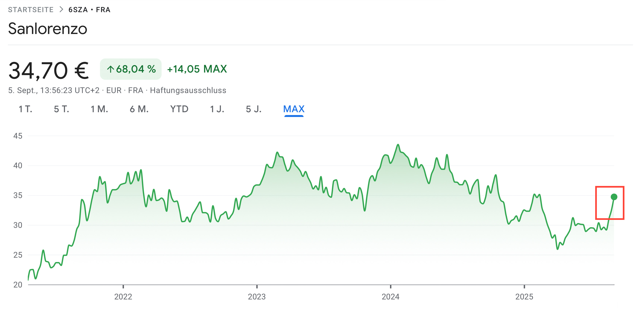Screen dimensions: 644x311
Task: Click the 2024 x-axis label
Action: pos(390,297)
